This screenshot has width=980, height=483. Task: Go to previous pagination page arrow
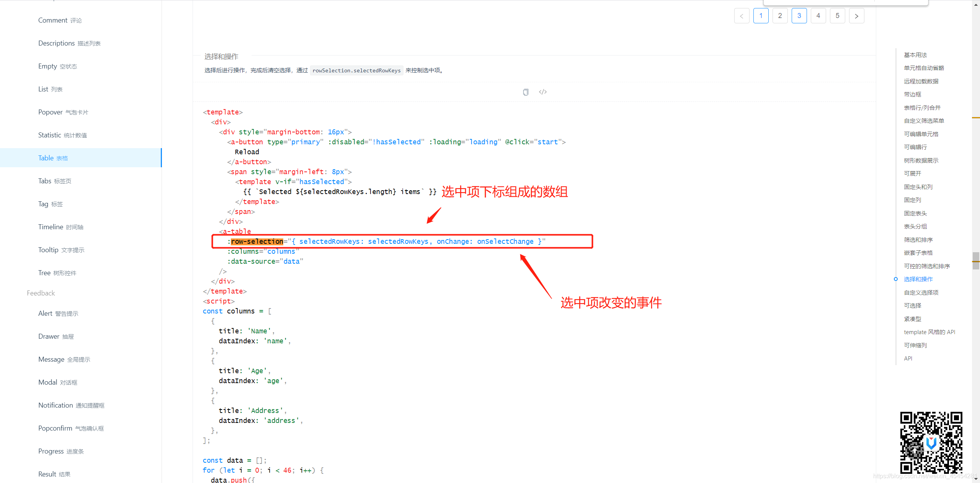click(742, 16)
